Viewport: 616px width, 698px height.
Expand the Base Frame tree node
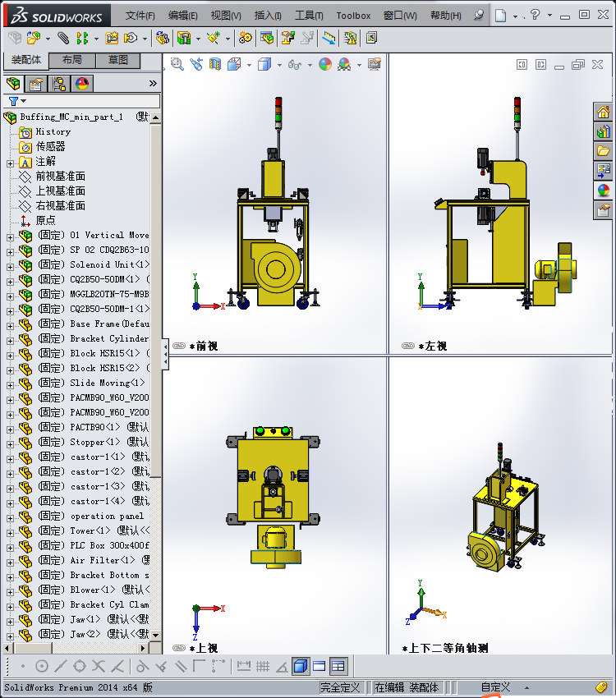[x=10, y=326]
